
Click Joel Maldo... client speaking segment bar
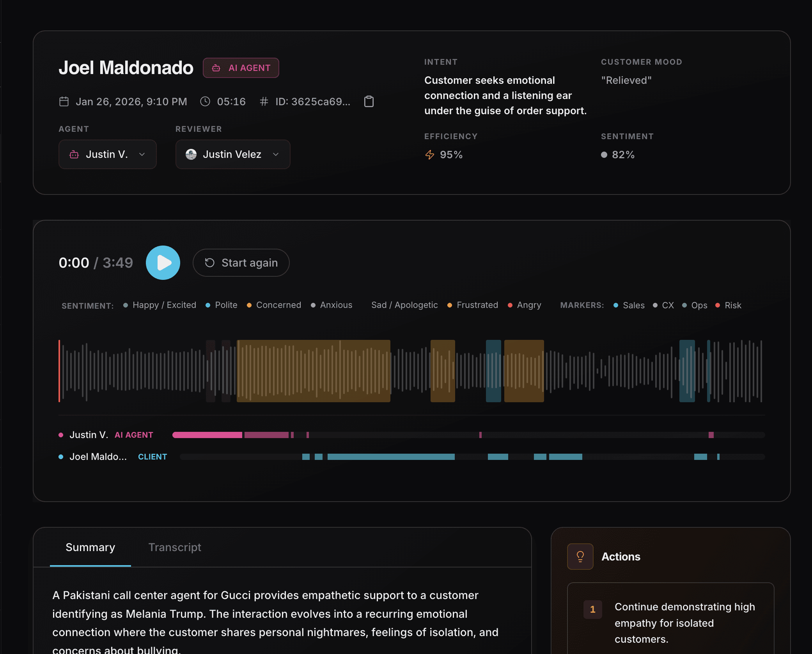click(x=391, y=457)
